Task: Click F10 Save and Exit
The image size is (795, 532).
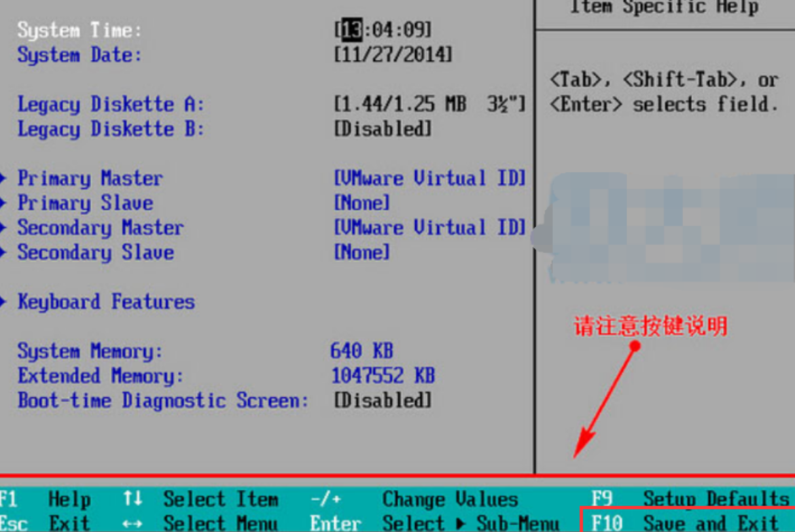Action: pyautogui.click(x=685, y=522)
